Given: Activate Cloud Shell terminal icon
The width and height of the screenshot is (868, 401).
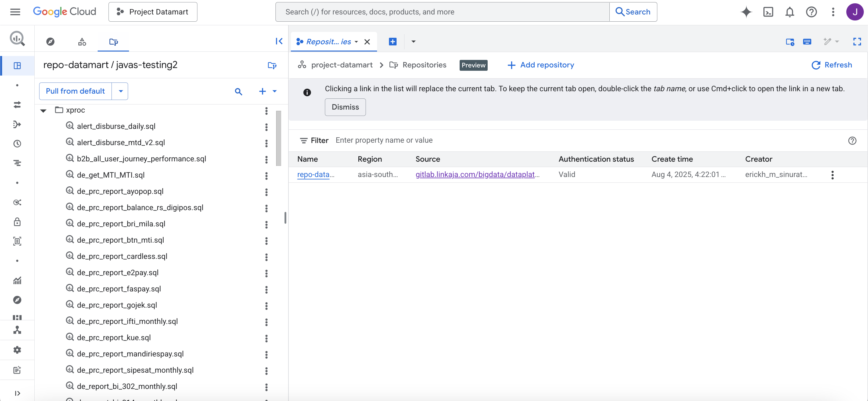Looking at the screenshot, I should 768,12.
